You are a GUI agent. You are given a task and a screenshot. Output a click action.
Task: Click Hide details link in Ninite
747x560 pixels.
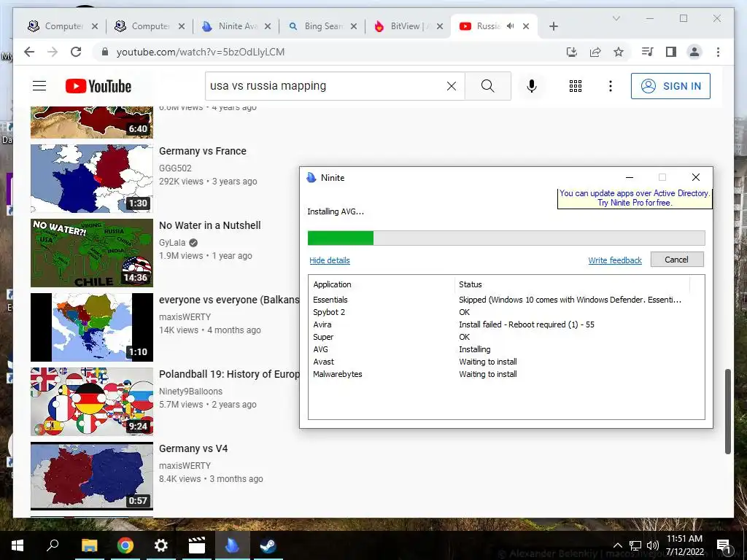click(x=330, y=260)
